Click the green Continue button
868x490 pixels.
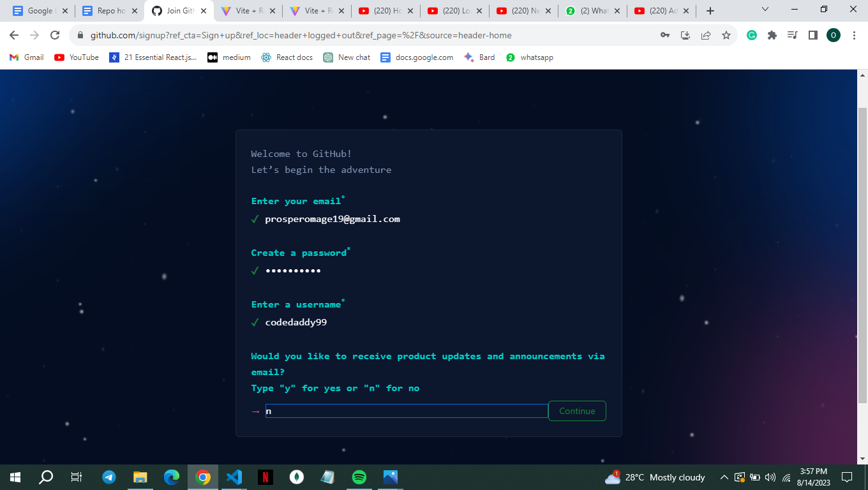click(x=577, y=411)
